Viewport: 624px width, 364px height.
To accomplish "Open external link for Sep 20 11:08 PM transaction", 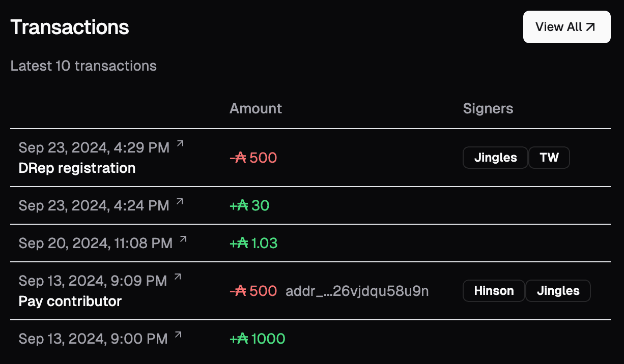I will click(x=183, y=239).
